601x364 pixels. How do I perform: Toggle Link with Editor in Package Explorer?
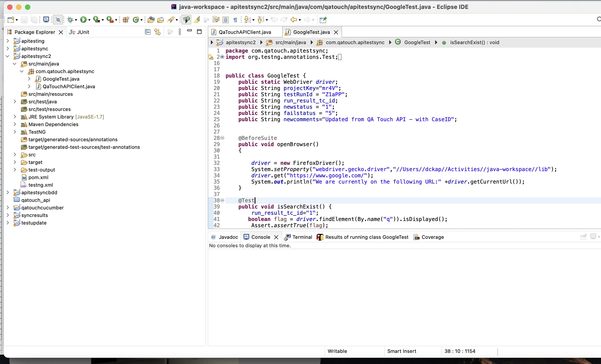[x=157, y=32]
